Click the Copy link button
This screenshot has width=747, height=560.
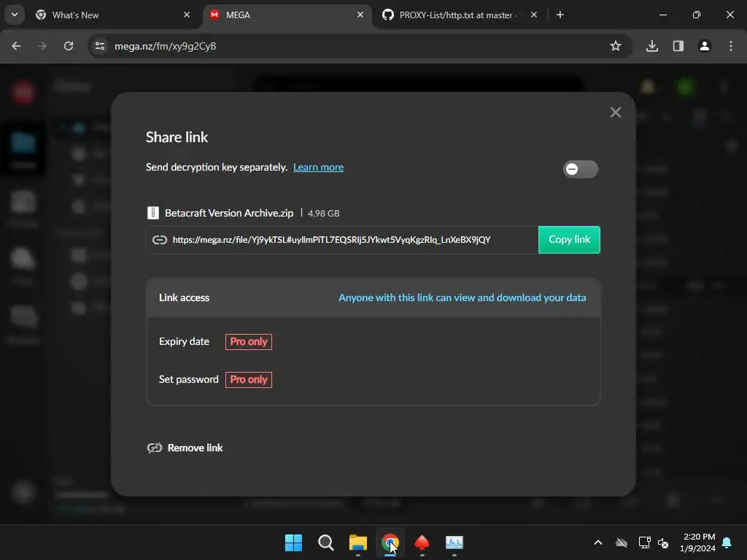coord(569,239)
